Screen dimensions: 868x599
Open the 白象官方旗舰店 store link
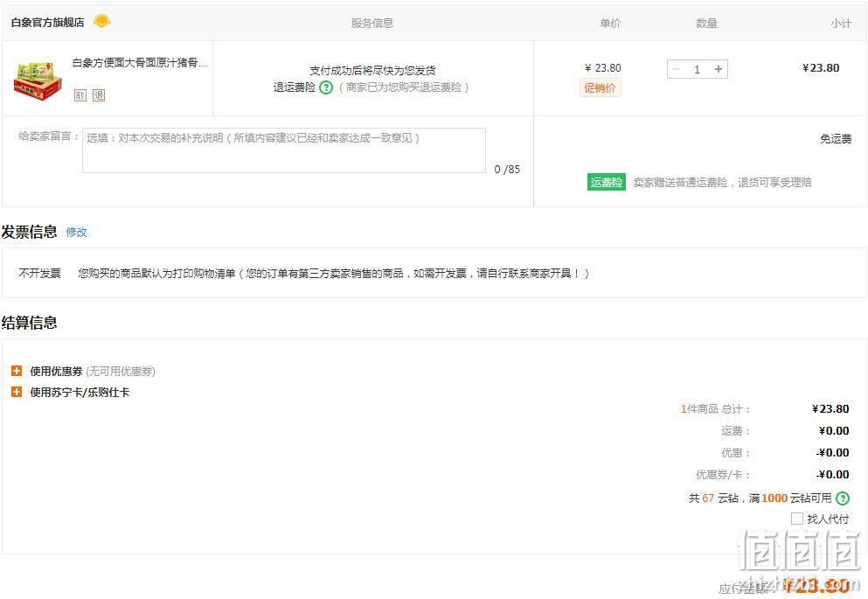47,22
